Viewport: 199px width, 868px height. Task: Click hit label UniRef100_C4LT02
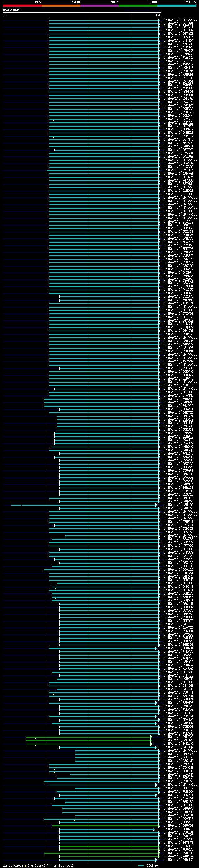tap(178, 737)
